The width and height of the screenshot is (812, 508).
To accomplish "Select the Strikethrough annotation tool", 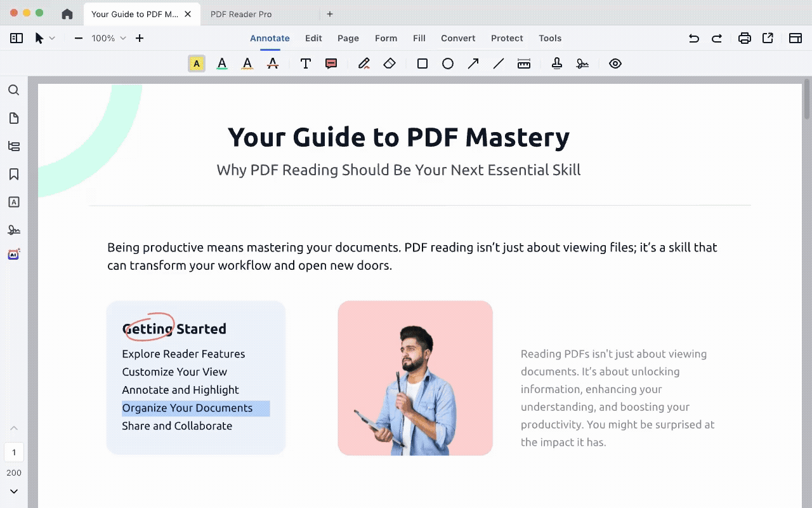I will pyautogui.click(x=273, y=63).
